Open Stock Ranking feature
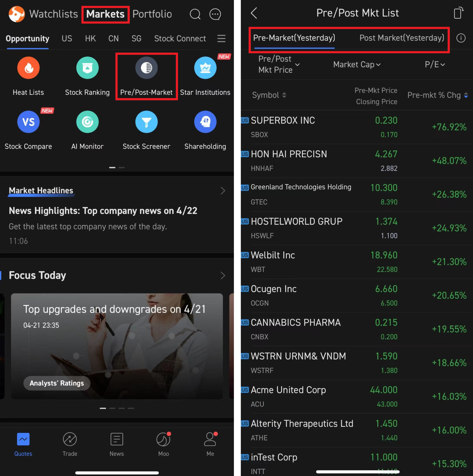This screenshot has height=476, width=473. [x=87, y=68]
